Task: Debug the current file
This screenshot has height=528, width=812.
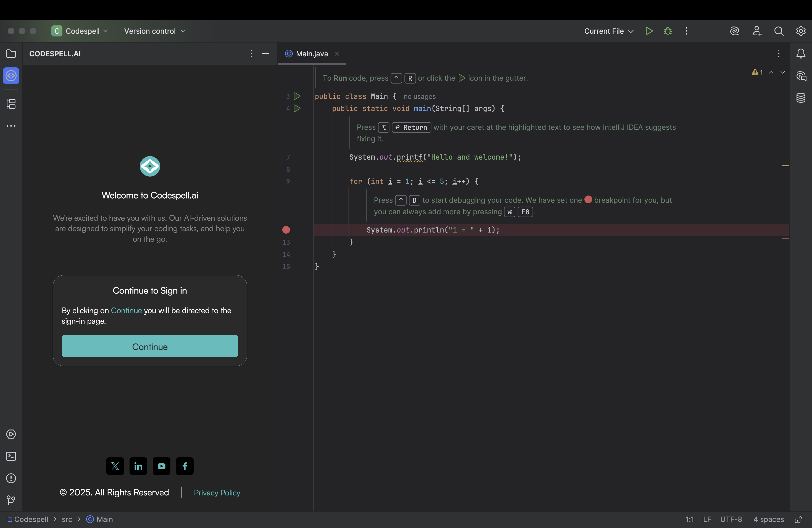Action: coord(668,31)
